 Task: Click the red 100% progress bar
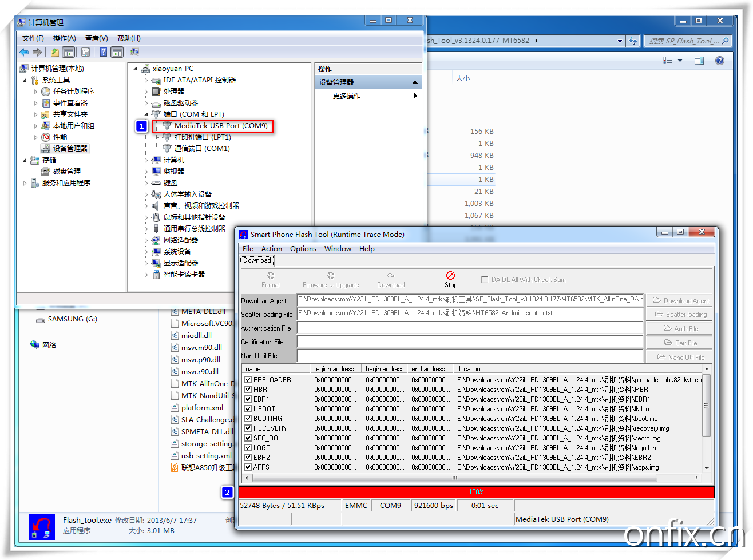pos(476,492)
